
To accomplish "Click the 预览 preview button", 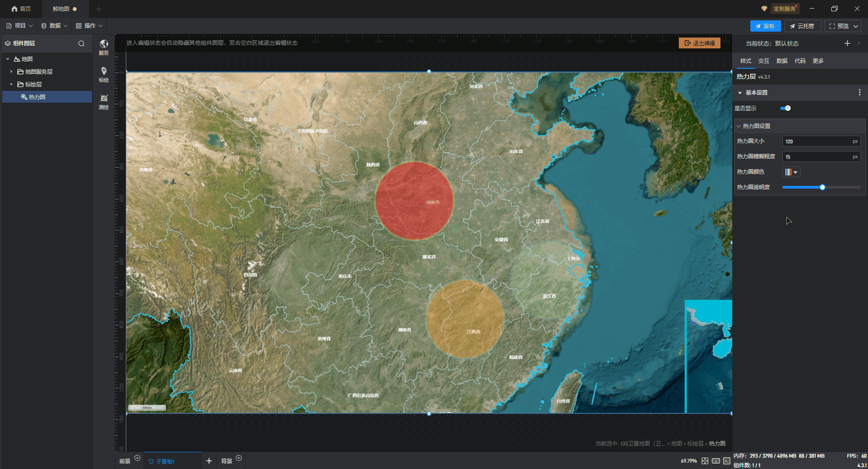I will tap(839, 26).
